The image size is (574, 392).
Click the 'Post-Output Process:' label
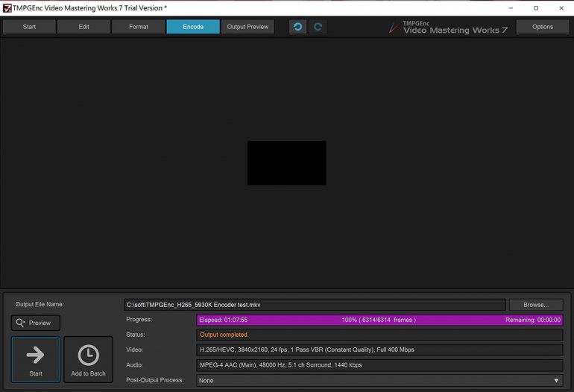pyautogui.click(x=155, y=380)
